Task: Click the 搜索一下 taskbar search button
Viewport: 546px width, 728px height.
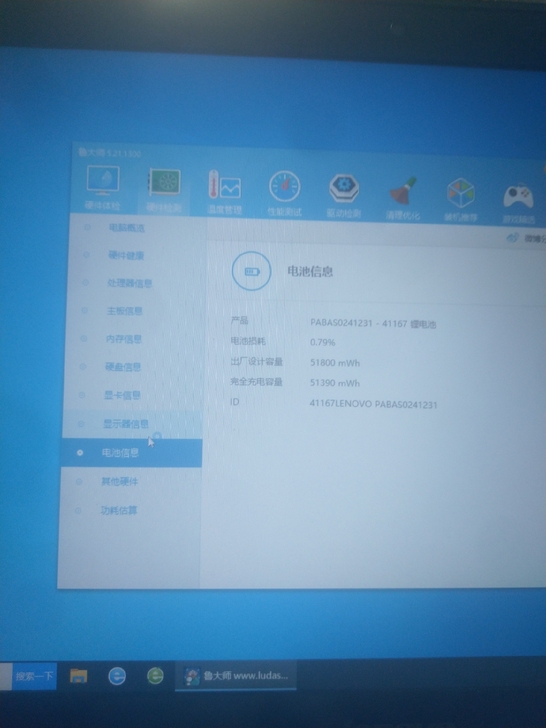Action: tap(34, 676)
